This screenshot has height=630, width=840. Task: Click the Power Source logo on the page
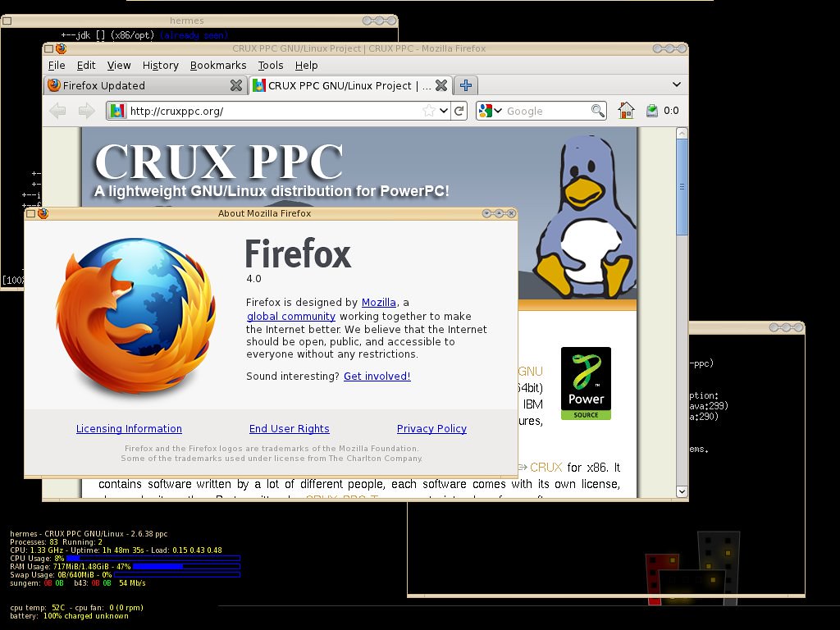pos(586,383)
